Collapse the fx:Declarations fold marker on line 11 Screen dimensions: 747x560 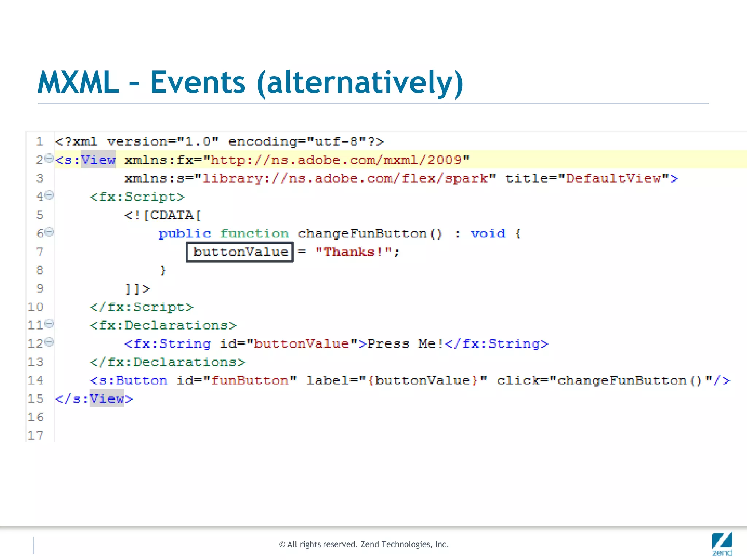pos(49,323)
